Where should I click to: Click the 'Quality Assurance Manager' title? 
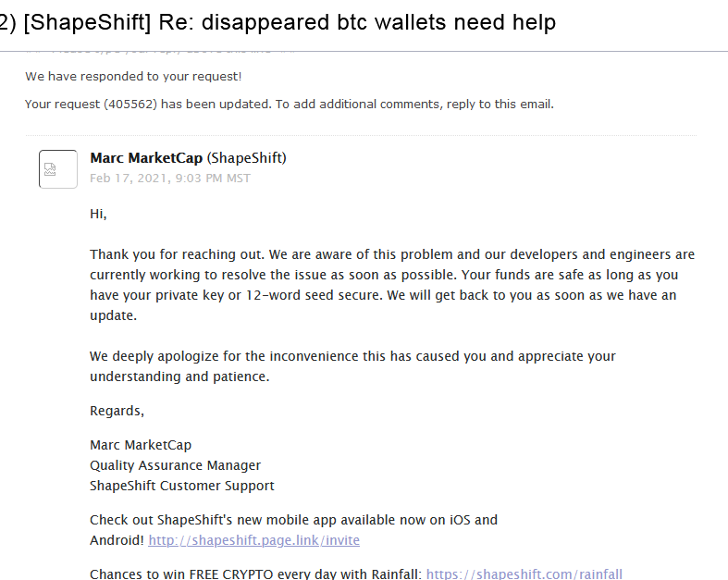pos(176,465)
